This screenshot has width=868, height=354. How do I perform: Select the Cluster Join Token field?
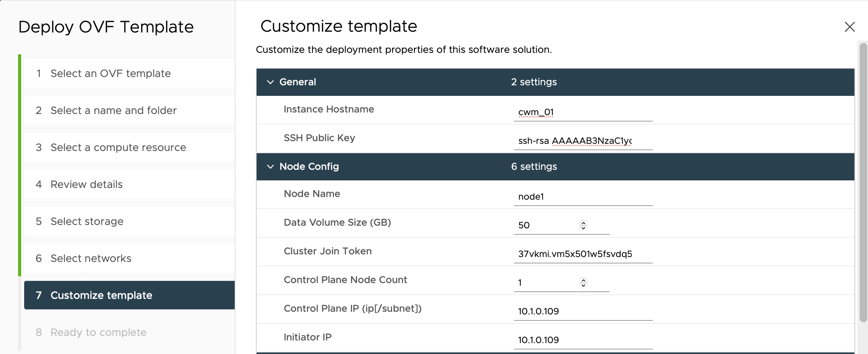[x=583, y=254]
